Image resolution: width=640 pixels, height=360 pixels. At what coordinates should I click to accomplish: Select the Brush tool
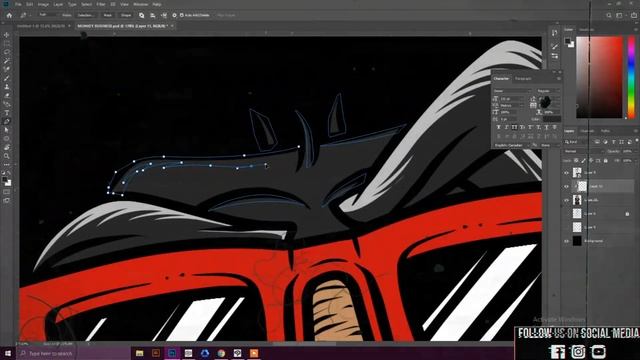(x=7, y=78)
